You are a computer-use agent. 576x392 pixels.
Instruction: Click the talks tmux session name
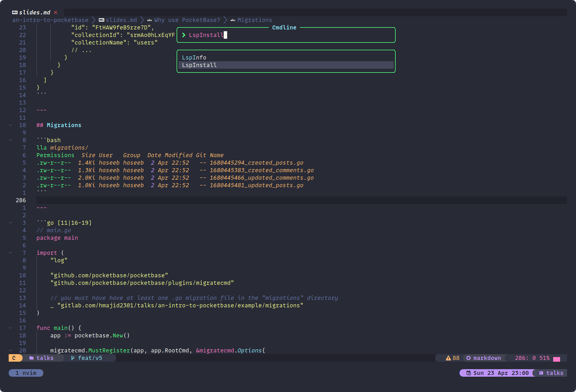coord(555,373)
